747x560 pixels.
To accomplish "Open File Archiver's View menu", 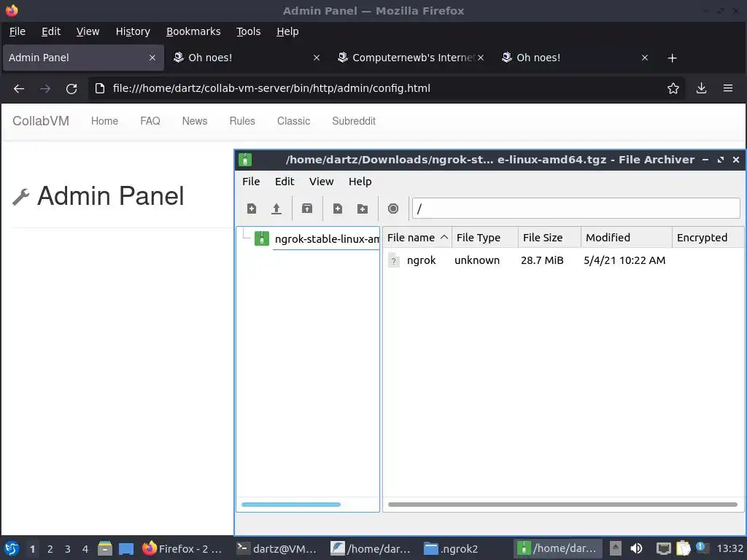I will 322,182.
